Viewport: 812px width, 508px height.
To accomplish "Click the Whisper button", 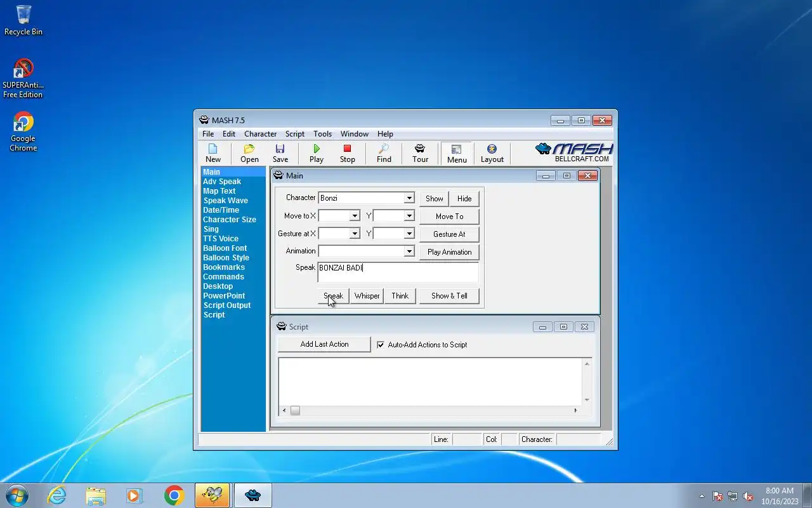I will click(x=367, y=296).
